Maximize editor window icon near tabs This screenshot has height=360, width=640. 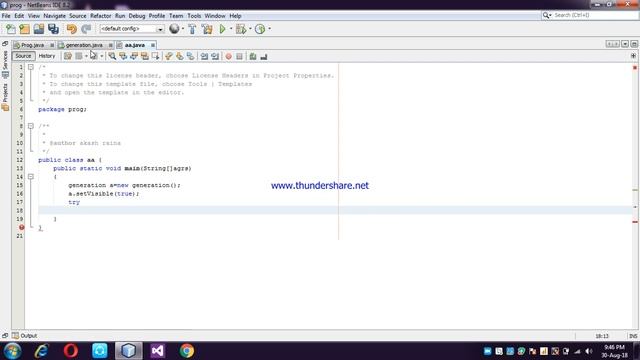click(634, 44)
